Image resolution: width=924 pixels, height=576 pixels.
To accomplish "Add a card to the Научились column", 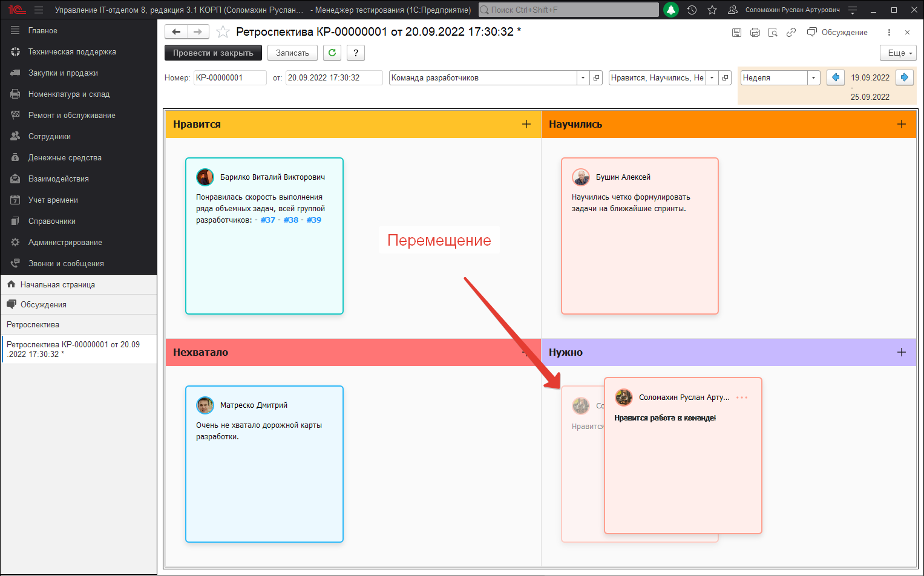I will tap(901, 124).
